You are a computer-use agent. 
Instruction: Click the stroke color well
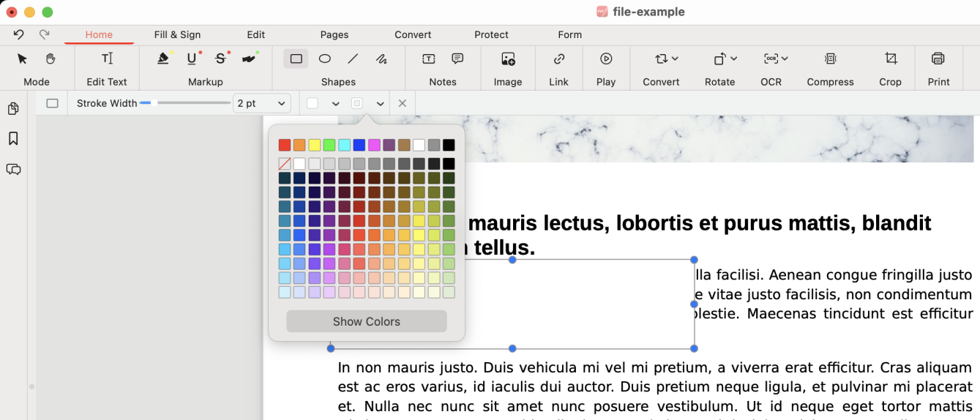click(313, 103)
